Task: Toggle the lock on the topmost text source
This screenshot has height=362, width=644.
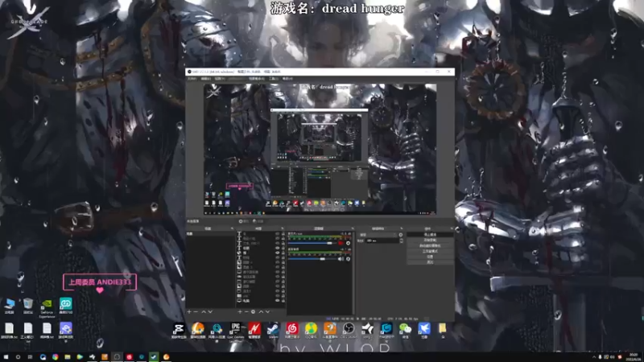Action: (x=283, y=234)
